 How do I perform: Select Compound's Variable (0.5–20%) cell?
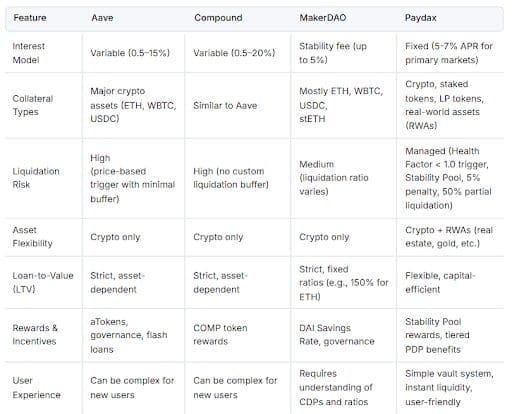tap(234, 53)
